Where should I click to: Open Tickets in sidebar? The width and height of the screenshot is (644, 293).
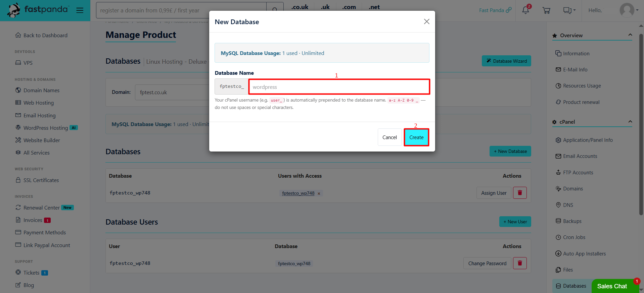tap(31, 273)
